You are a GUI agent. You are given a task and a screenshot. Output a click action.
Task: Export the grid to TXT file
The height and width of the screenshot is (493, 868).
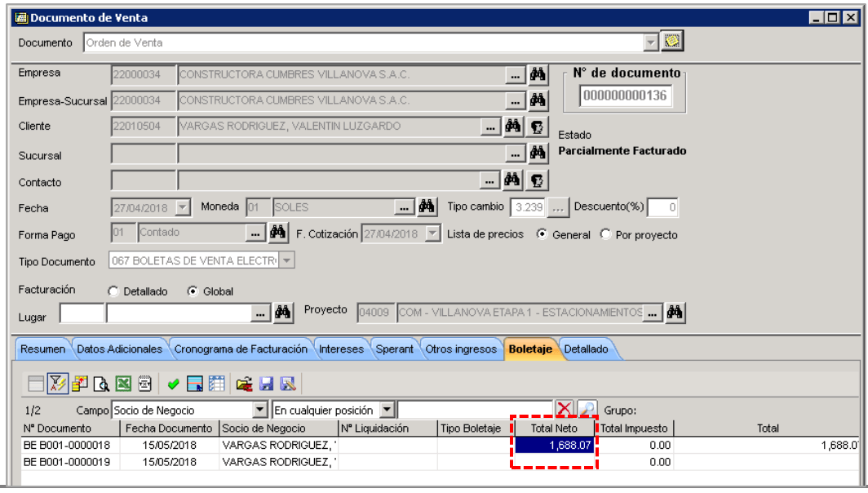coord(145,384)
